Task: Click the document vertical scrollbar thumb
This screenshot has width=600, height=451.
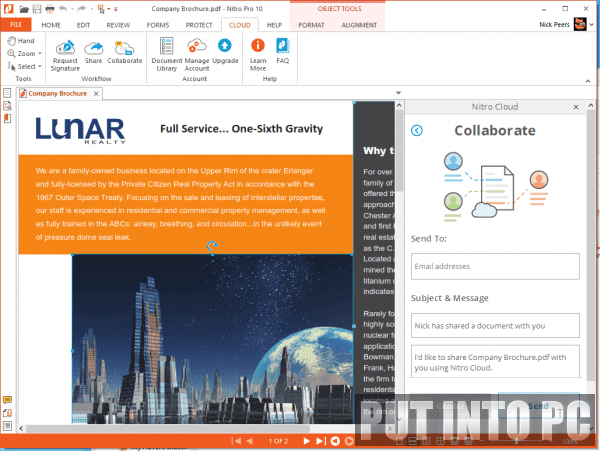Action: (x=399, y=151)
